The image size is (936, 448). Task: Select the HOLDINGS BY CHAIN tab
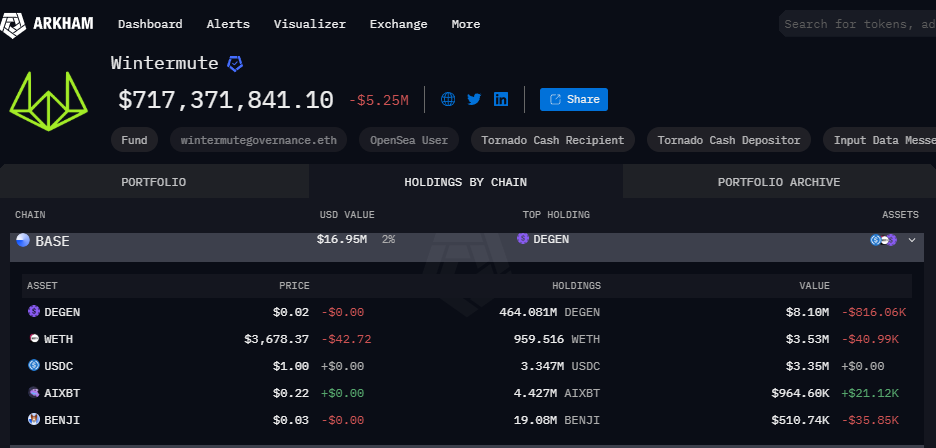(x=466, y=182)
